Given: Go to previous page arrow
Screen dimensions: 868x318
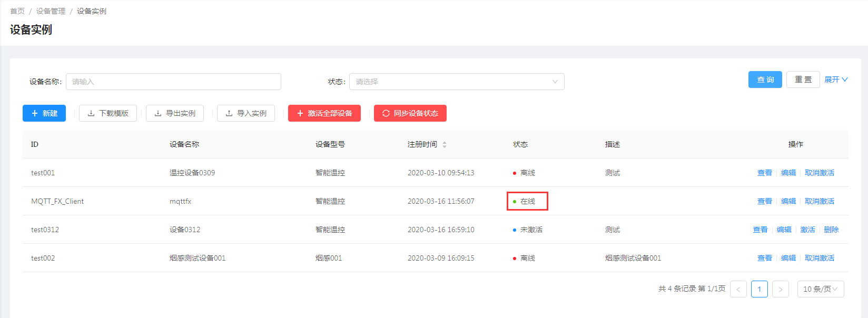Looking at the screenshot, I should (x=738, y=289).
